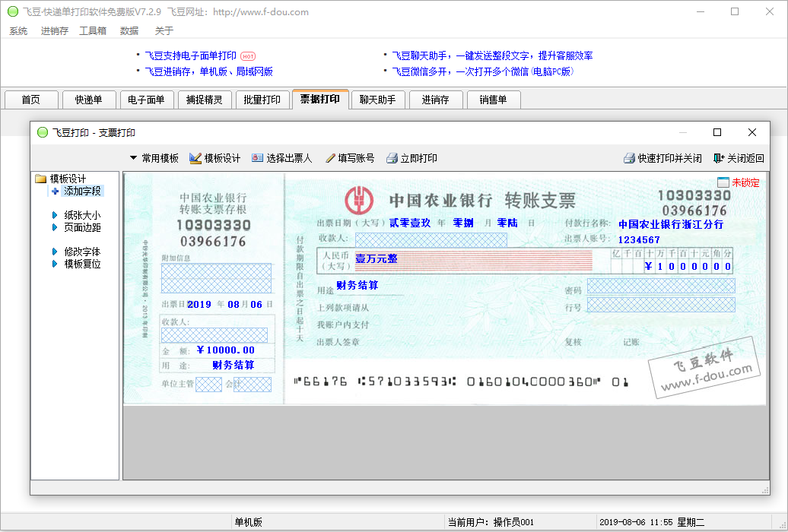Click the 模板设计 toolbar icon
The width and height of the screenshot is (788, 532).
tap(195, 158)
